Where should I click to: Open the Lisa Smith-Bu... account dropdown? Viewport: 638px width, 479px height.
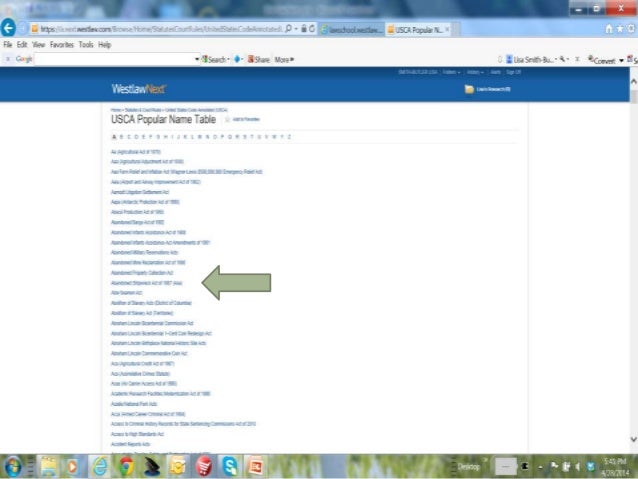531,59
